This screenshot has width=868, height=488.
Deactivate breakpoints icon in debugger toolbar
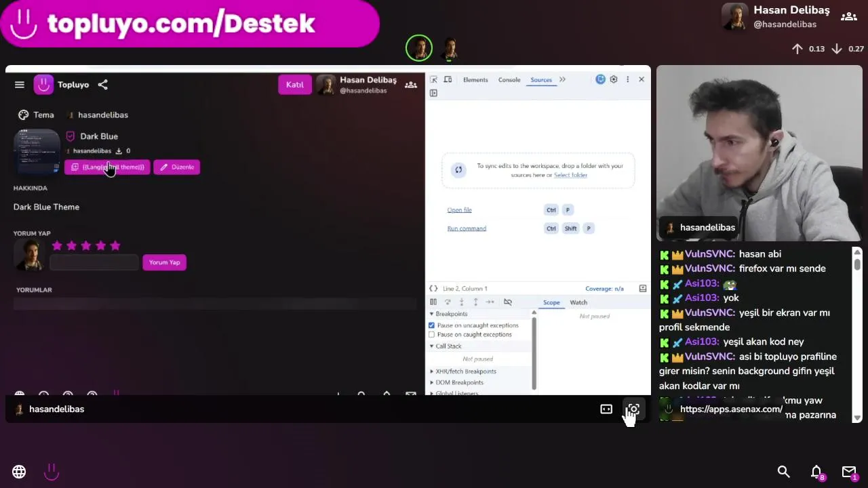pos(508,302)
